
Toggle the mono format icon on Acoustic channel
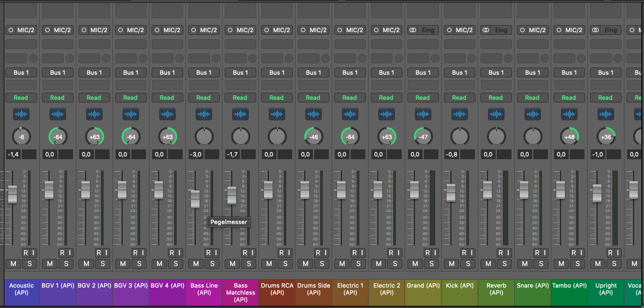point(11,30)
